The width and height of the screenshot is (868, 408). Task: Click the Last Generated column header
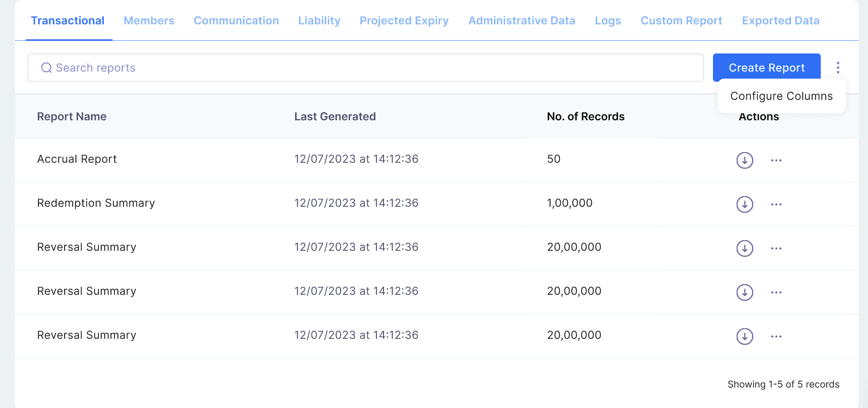coord(335,116)
